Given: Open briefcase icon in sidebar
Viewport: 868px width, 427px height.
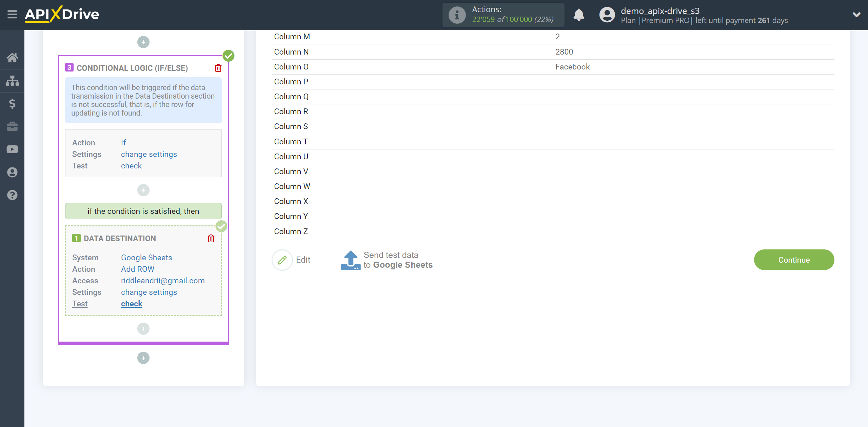Looking at the screenshot, I should [x=12, y=126].
